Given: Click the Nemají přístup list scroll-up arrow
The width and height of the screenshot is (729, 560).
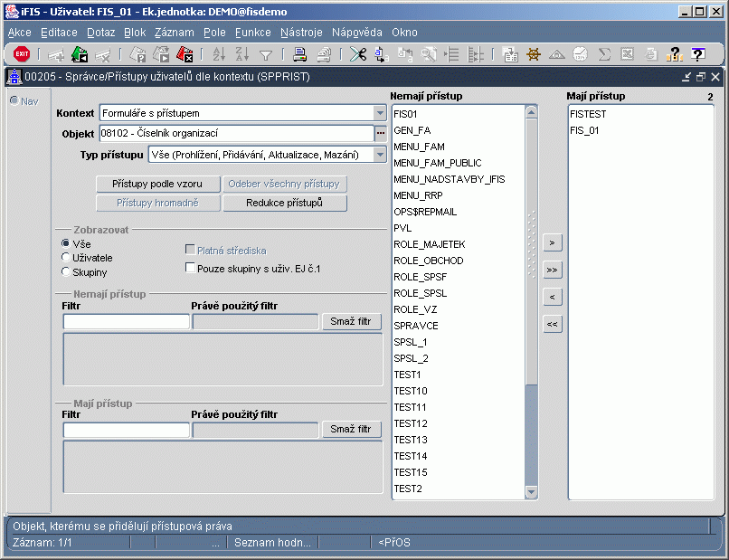Looking at the screenshot, I should point(531,111).
